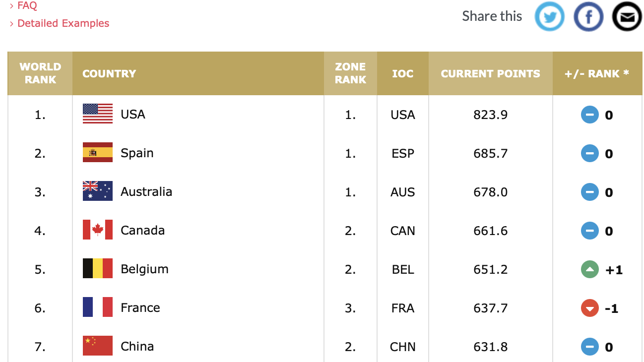Click the Belgium flag icon
Screen dimensions: 644x362
98,269
